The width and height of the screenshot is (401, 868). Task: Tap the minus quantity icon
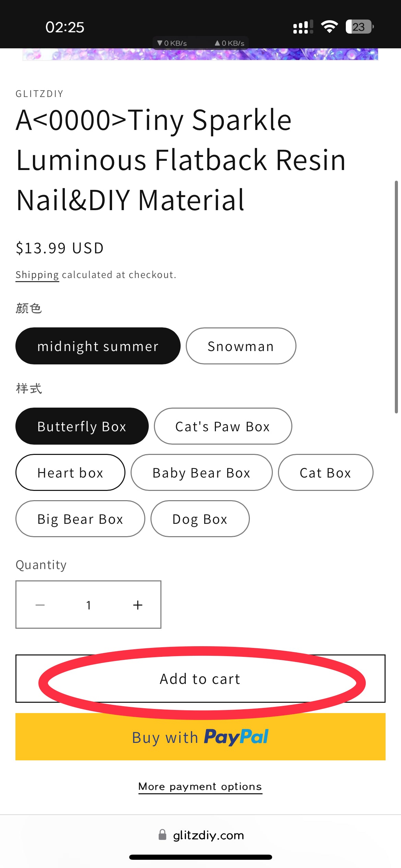click(40, 605)
